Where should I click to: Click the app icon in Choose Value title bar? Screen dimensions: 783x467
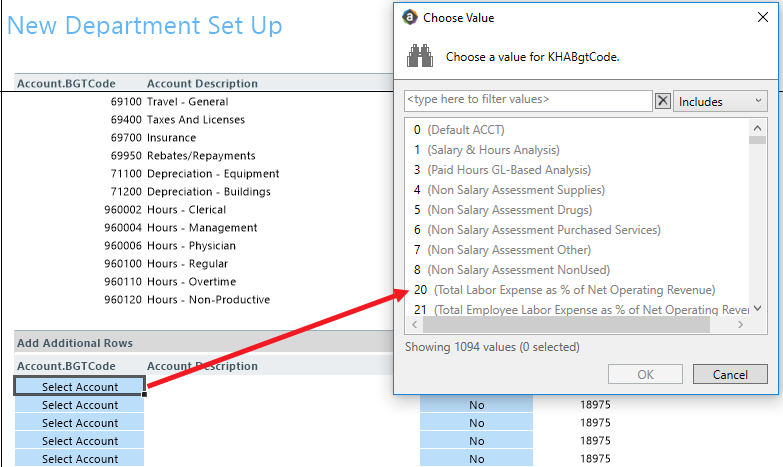(410, 17)
